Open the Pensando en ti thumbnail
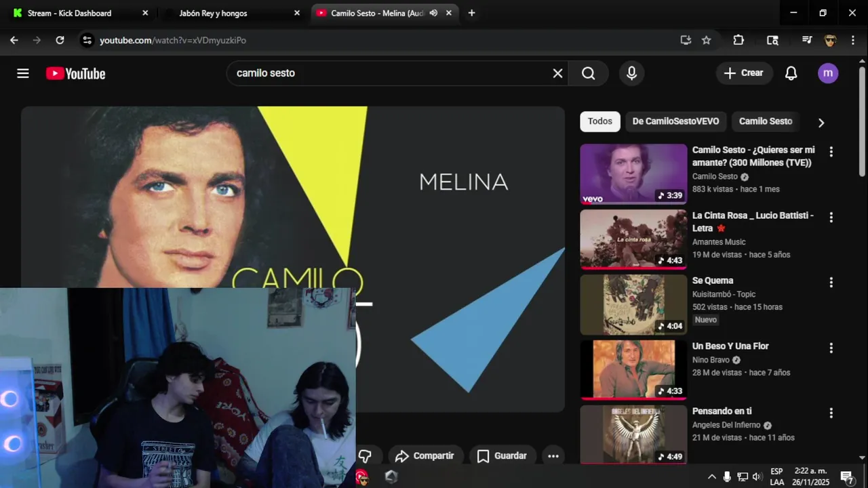Viewport: 868px width, 488px height. point(633,434)
